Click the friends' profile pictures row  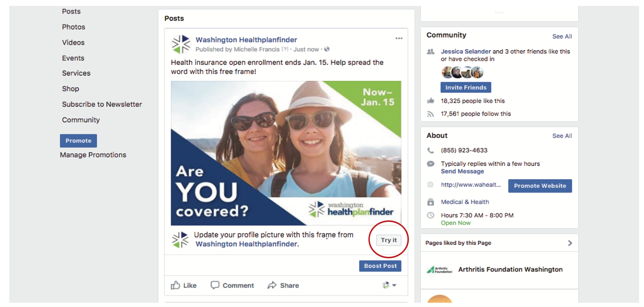462,72
